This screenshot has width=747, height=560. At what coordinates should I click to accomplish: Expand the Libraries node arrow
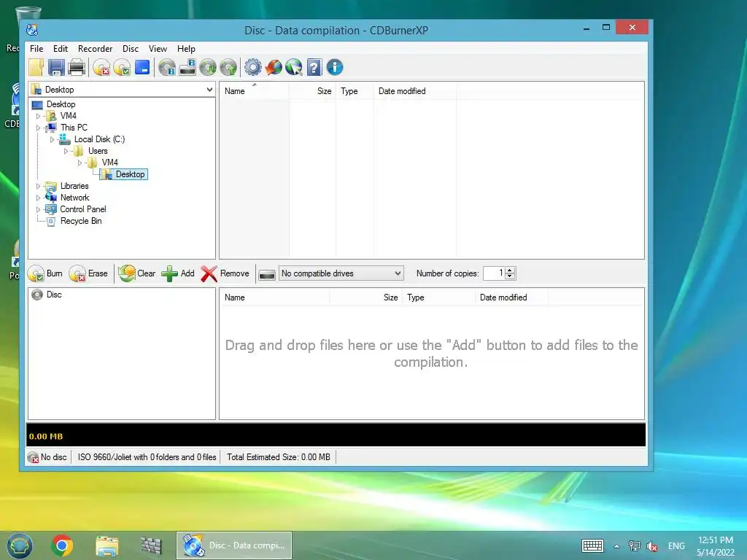pyautogui.click(x=39, y=186)
